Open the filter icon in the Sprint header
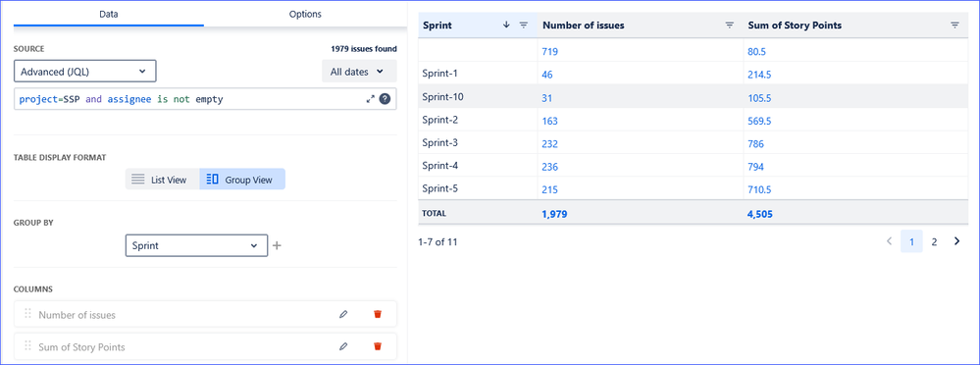Image resolution: width=980 pixels, height=365 pixels. (524, 25)
